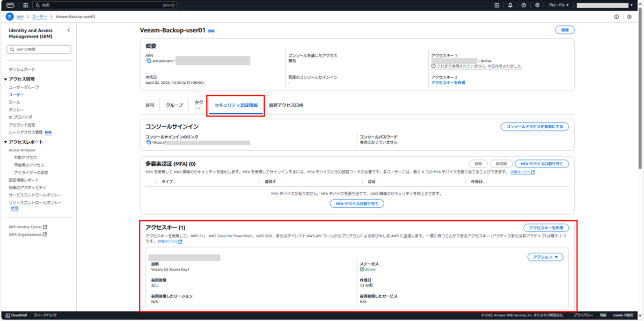Open ユーザー in the sidebar
Viewport: 644px width, 321px height.
(16, 94)
